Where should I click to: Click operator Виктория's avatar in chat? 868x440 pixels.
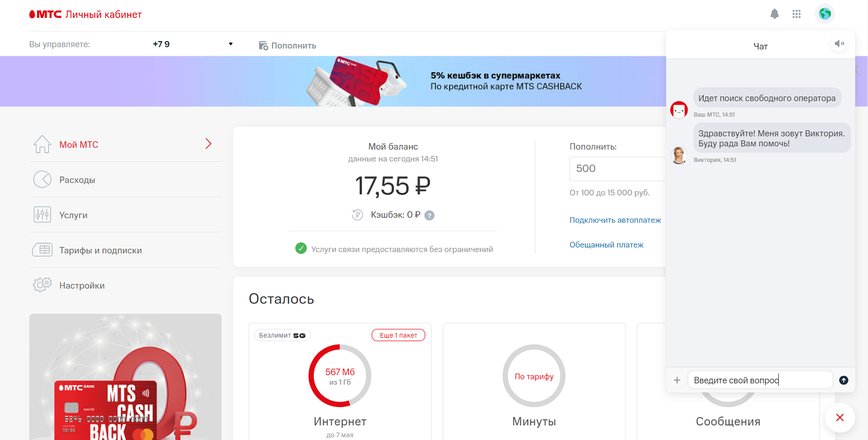click(679, 155)
